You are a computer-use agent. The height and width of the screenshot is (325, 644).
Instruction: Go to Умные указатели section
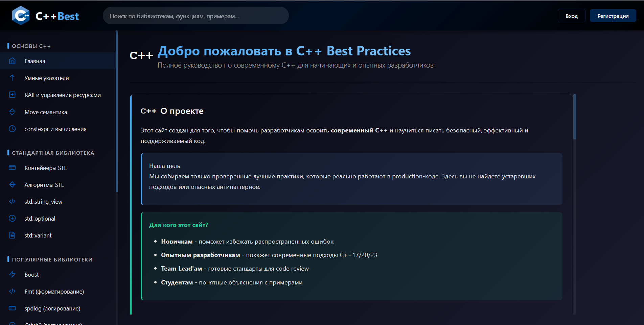pos(58,78)
